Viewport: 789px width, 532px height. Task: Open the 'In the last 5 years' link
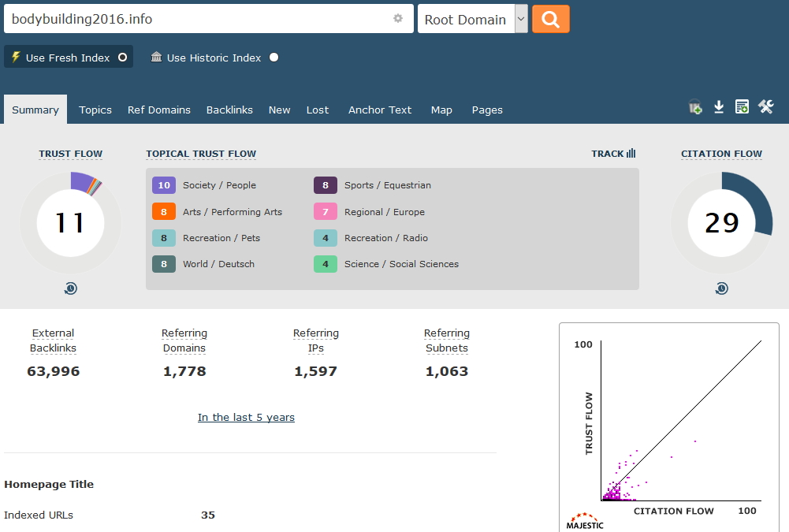(246, 418)
